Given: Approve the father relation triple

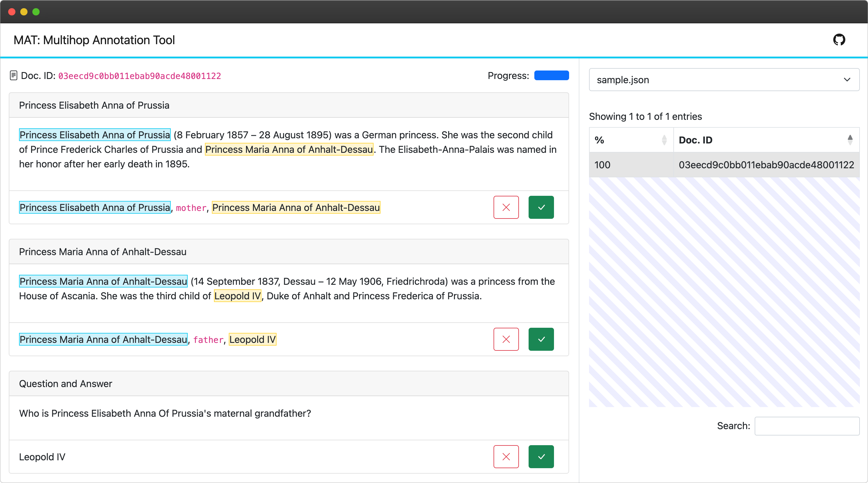Looking at the screenshot, I should pos(541,339).
